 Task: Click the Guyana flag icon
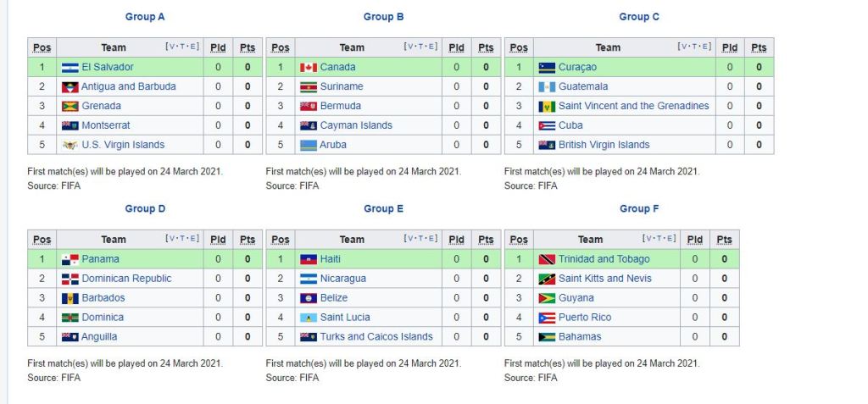click(547, 299)
